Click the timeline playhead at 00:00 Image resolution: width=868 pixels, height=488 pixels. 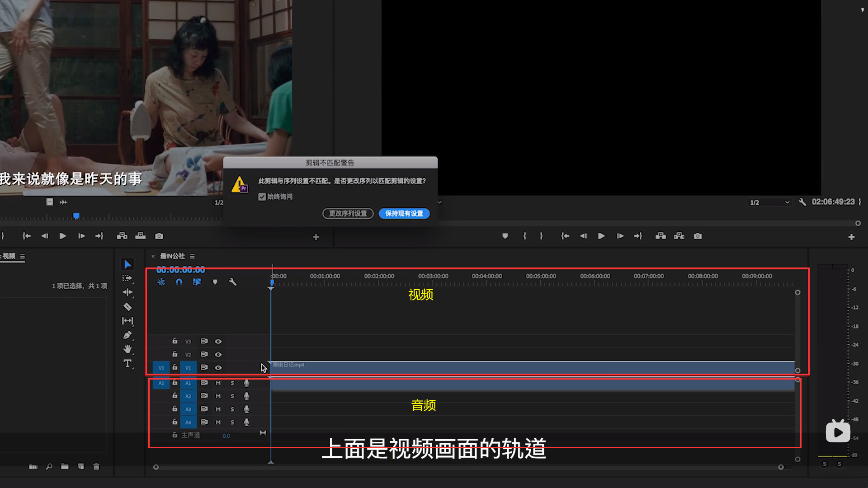coord(272,283)
